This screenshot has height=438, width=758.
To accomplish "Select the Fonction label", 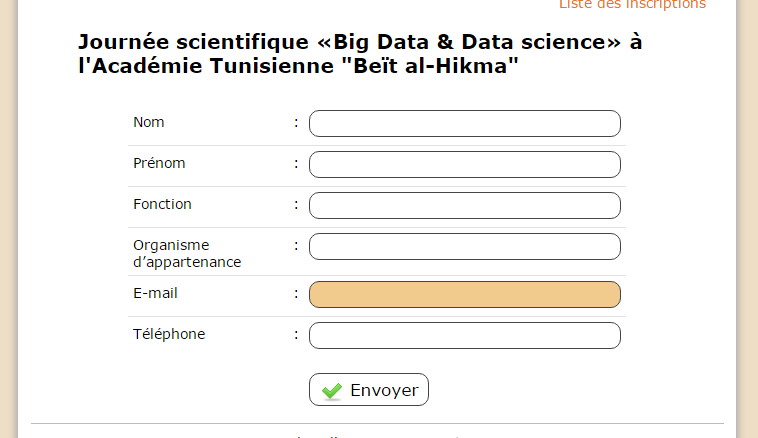I will tap(162, 204).
